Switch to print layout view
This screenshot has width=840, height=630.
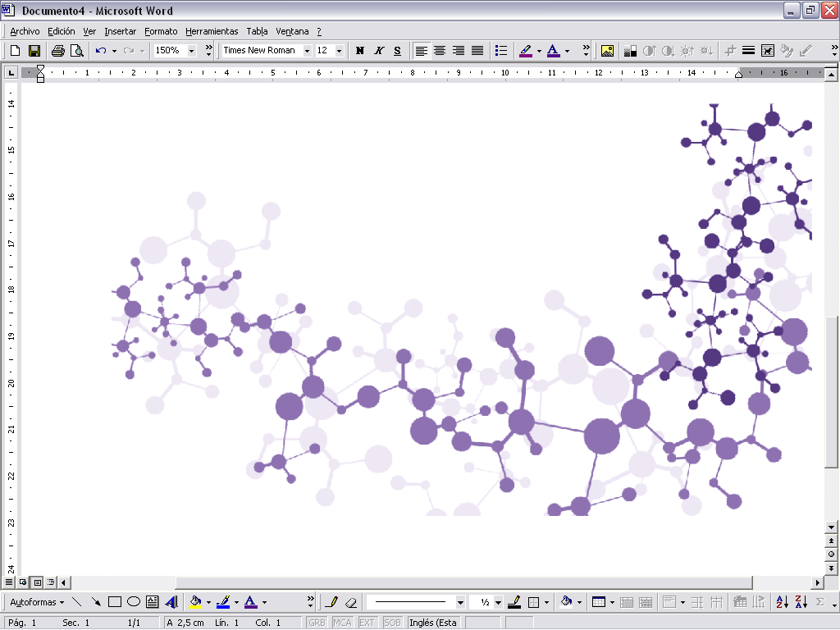click(37, 582)
